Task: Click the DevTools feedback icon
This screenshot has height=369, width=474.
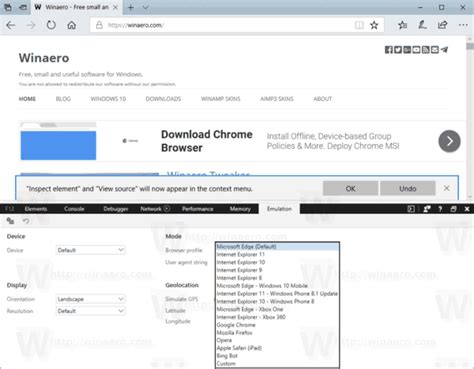Action: [x=427, y=209]
